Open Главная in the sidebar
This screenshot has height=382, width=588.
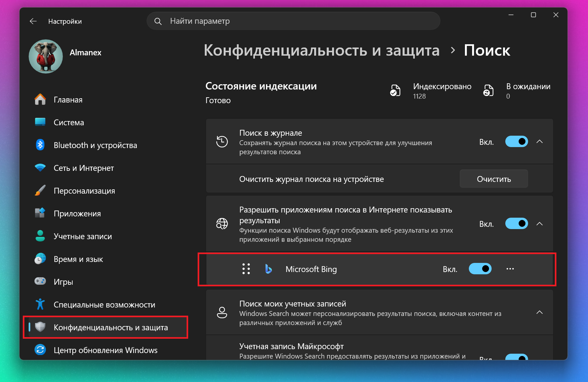tap(105, 100)
